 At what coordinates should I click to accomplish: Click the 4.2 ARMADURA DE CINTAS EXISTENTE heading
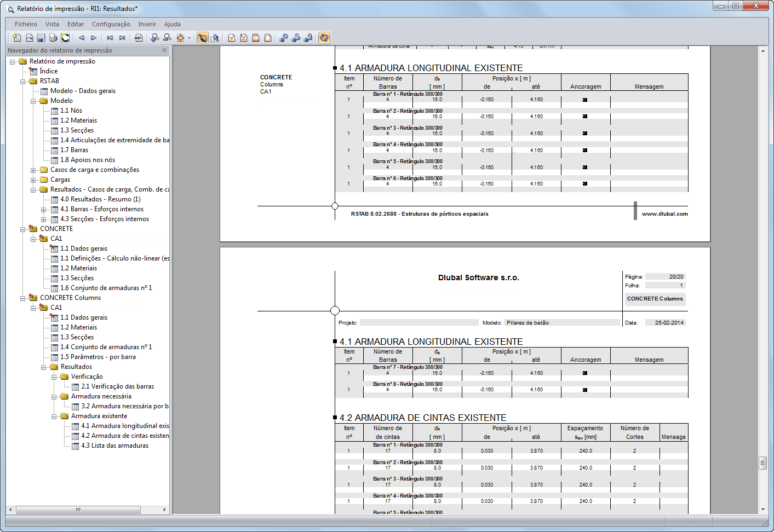423,418
